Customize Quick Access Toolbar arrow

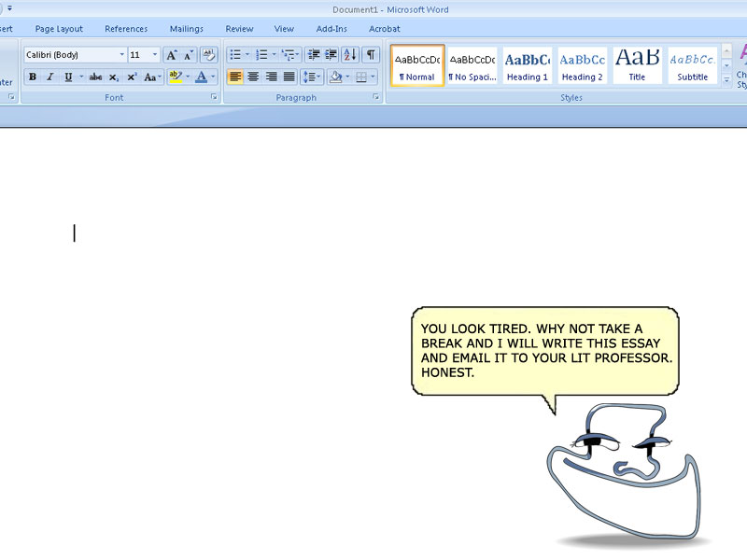click(9, 8)
